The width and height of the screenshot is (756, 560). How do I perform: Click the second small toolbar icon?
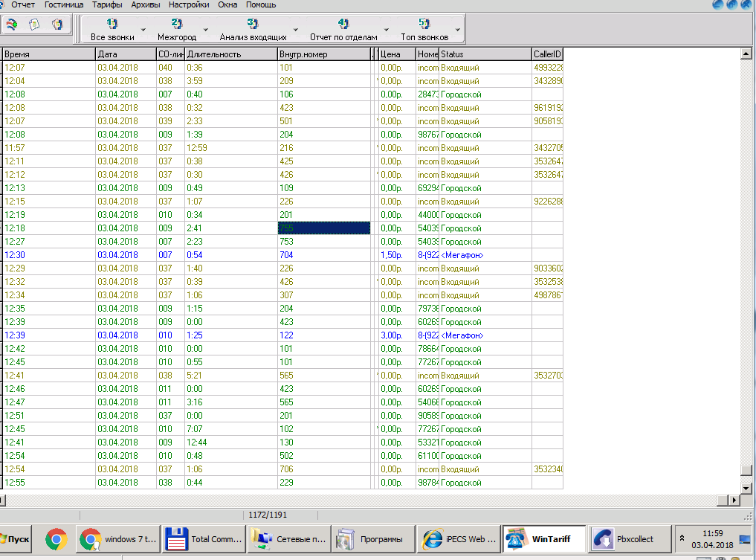click(34, 25)
